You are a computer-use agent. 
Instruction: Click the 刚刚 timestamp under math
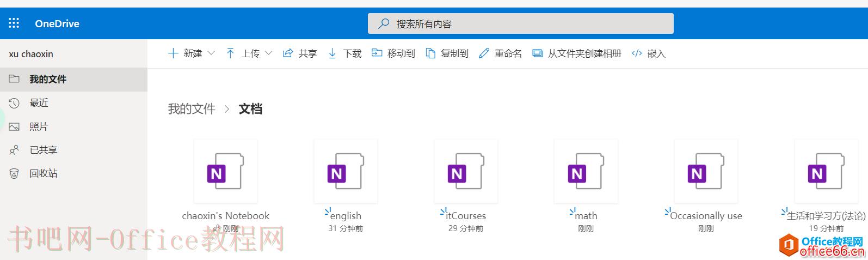tap(586, 228)
